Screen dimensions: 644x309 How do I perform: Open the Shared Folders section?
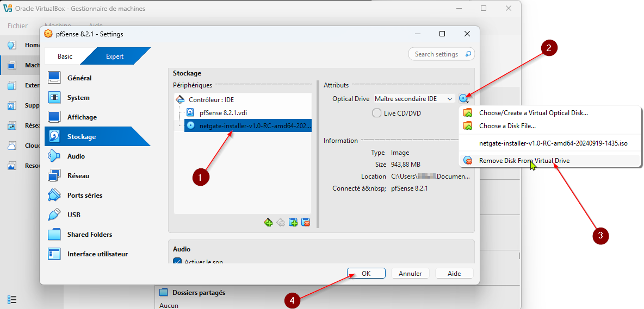coord(89,235)
